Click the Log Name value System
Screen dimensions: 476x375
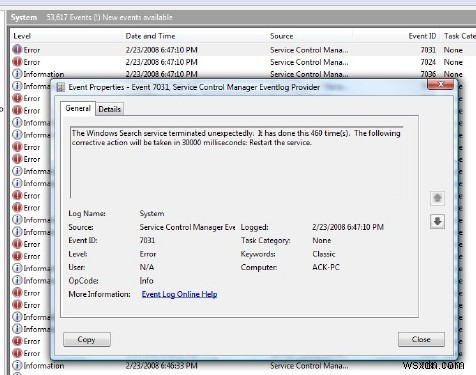pyautogui.click(x=152, y=213)
